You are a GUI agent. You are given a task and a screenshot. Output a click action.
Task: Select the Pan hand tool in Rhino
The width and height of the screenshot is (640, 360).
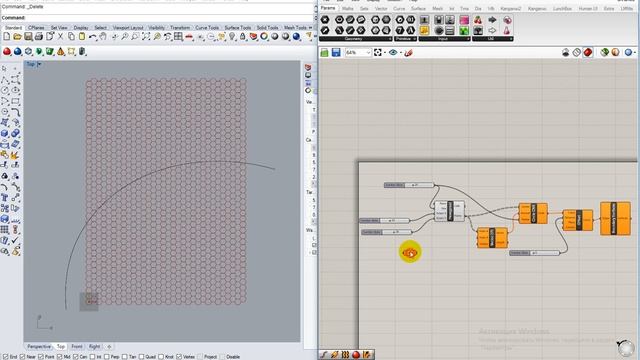103,37
